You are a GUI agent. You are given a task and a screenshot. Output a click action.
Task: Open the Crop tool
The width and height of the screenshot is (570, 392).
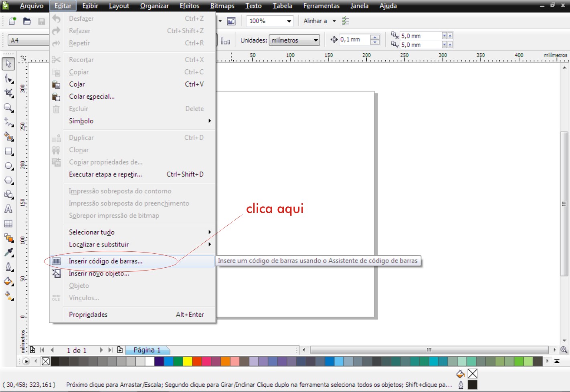tap(8, 93)
